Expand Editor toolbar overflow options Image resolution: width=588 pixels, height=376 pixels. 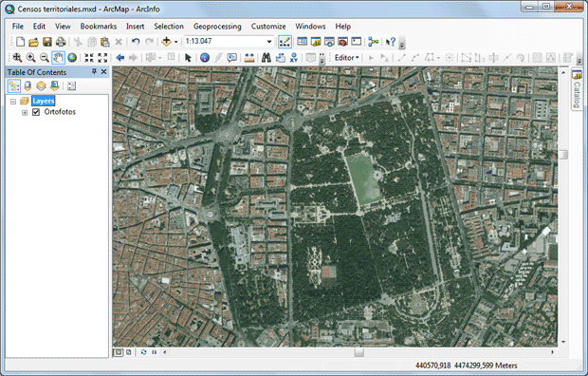pyautogui.click(x=579, y=59)
